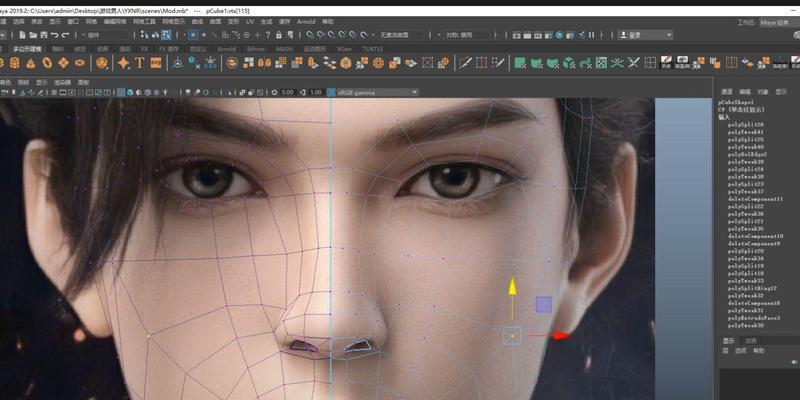Toggle snap to points magnet icon
This screenshot has width=800, height=400.
coord(331,35)
